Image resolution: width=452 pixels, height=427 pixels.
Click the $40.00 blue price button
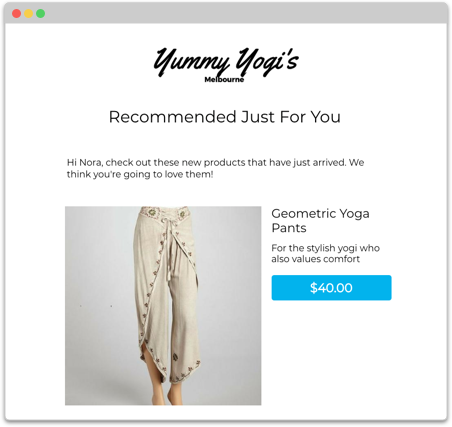[x=331, y=288]
